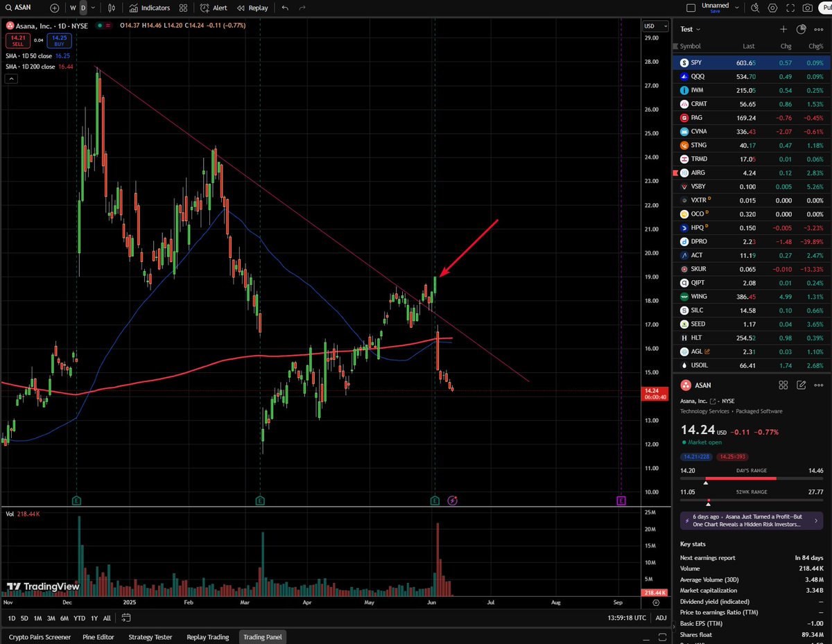Screen dimensions: 832x644
Task: Toggle ADJ adjusted data
Action: [x=661, y=618]
